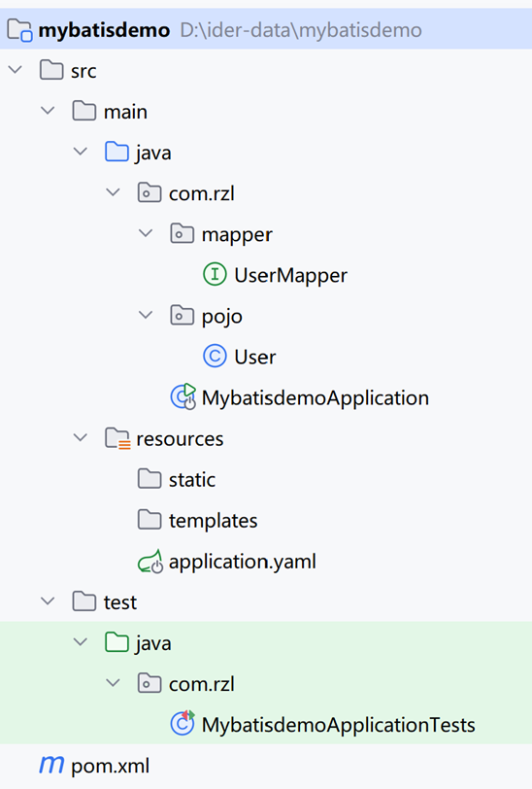Image resolution: width=532 pixels, height=789 pixels.
Task: Click the application.yaml Spring config icon
Action: pos(150,562)
